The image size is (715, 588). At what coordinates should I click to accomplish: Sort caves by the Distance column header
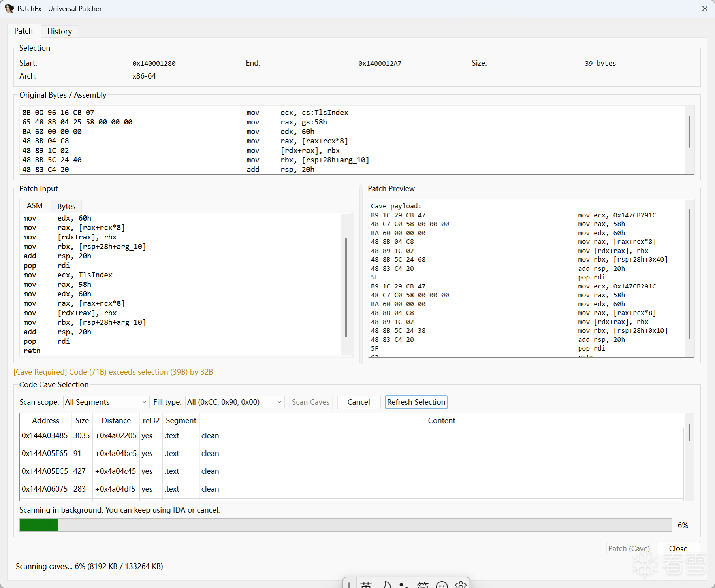[x=116, y=420]
